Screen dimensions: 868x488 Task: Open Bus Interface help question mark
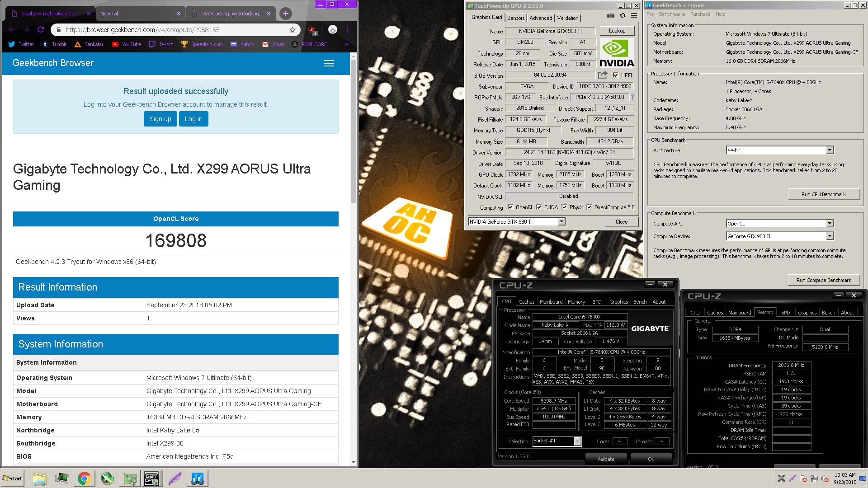632,97
